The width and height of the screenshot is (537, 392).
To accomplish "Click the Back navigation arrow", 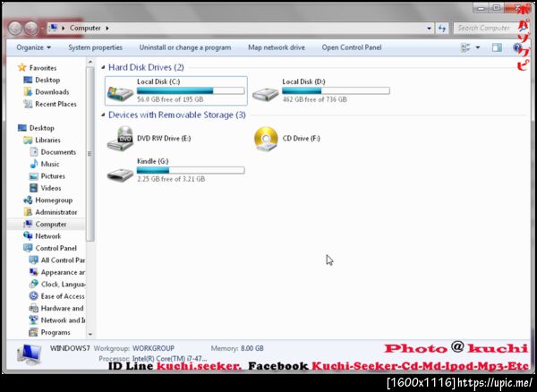I will click(x=15, y=28).
